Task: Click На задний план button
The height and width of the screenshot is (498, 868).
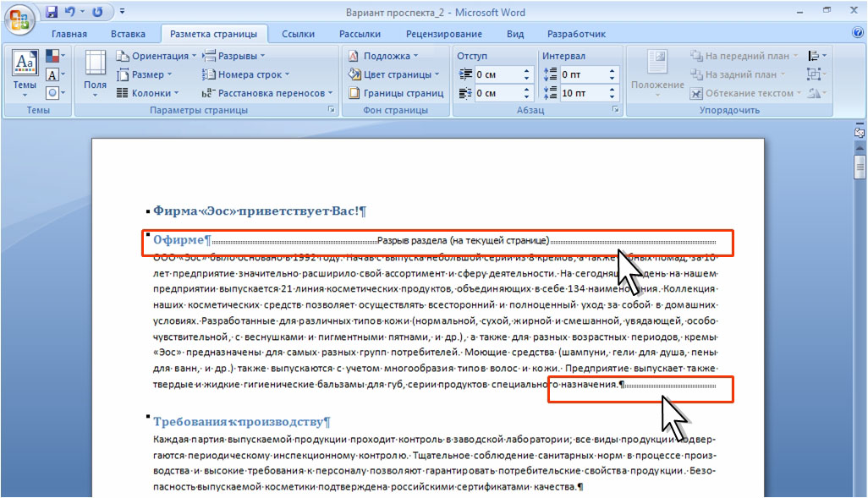Action: tap(738, 74)
